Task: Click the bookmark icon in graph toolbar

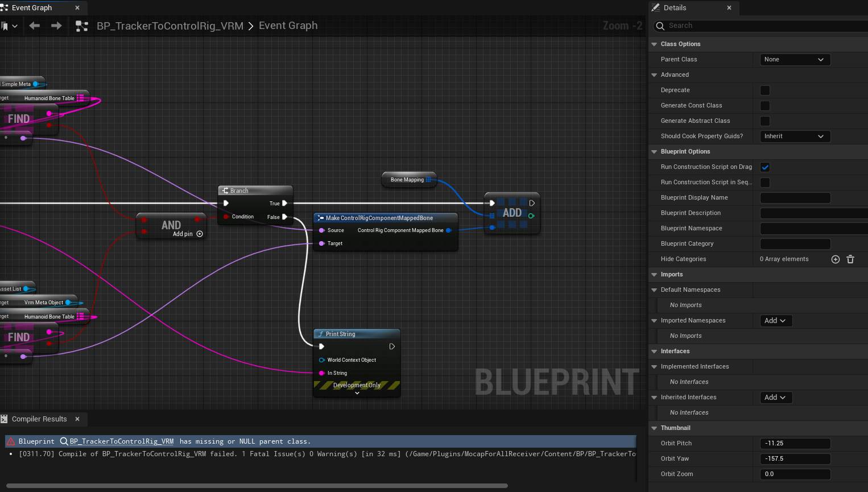Action: pyautogui.click(x=7, y=25)
